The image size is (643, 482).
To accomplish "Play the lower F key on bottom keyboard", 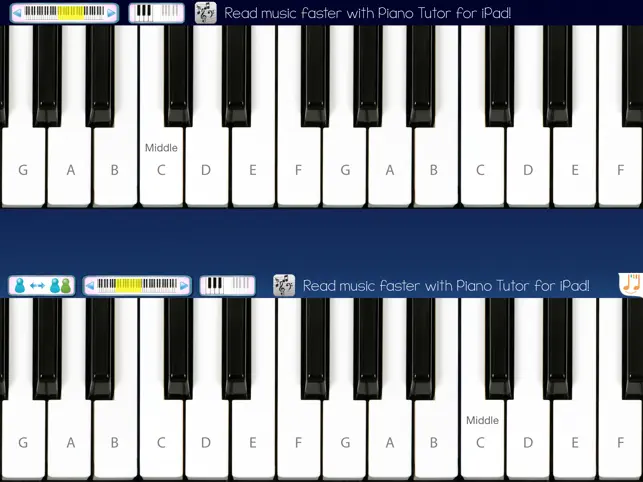I will coord(299,442).
